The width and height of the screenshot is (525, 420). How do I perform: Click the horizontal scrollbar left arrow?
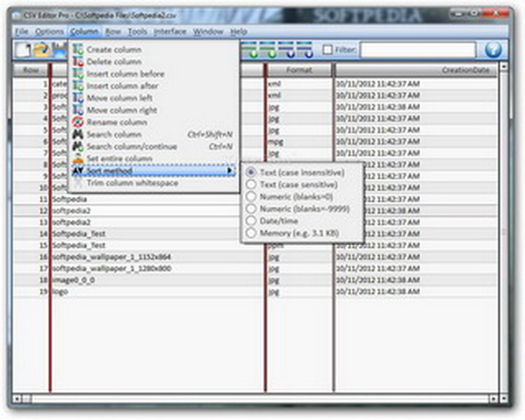17,399
